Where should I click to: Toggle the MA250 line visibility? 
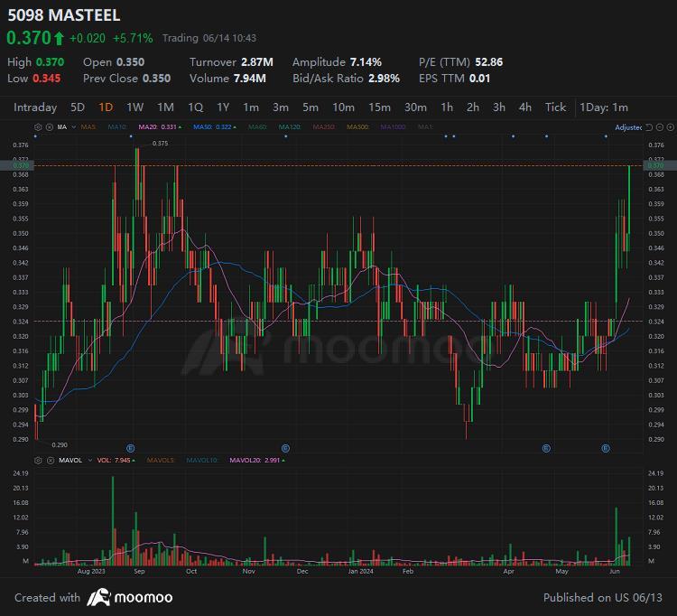tap(324, 127)
